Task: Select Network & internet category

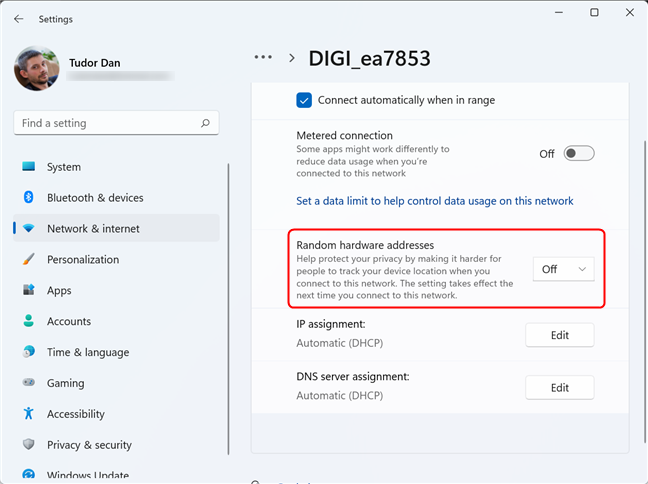Action: tap(117, 228)
